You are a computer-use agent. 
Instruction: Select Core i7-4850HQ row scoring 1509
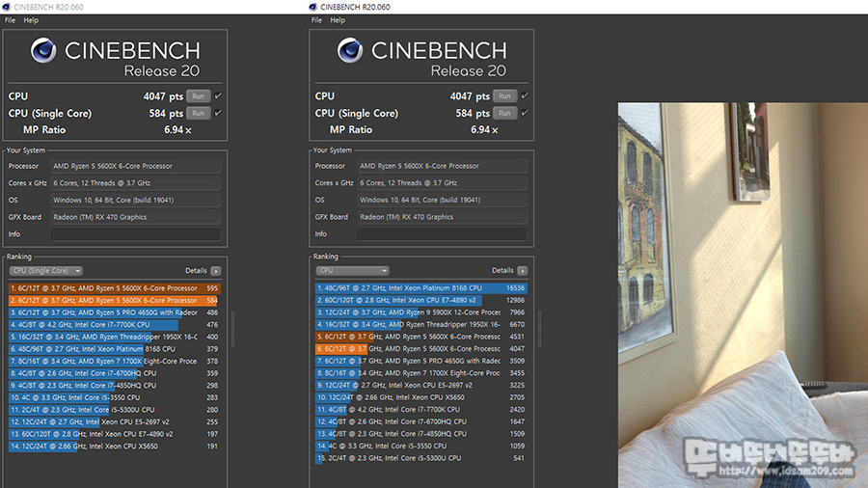click(420, 434)
